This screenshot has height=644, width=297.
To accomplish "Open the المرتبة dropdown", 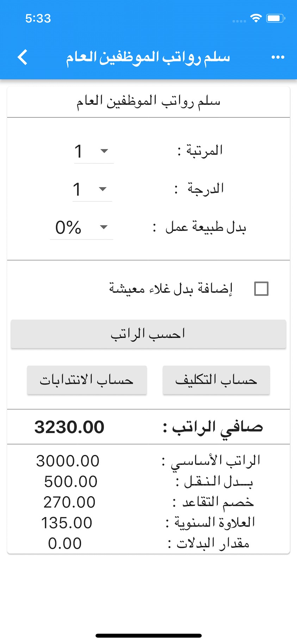I will (94, 151).
